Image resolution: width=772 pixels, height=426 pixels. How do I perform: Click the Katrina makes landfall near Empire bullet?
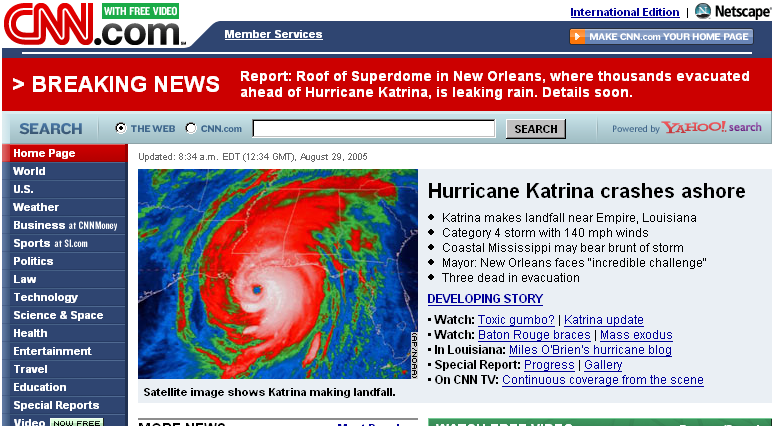(x=569, y=218)
